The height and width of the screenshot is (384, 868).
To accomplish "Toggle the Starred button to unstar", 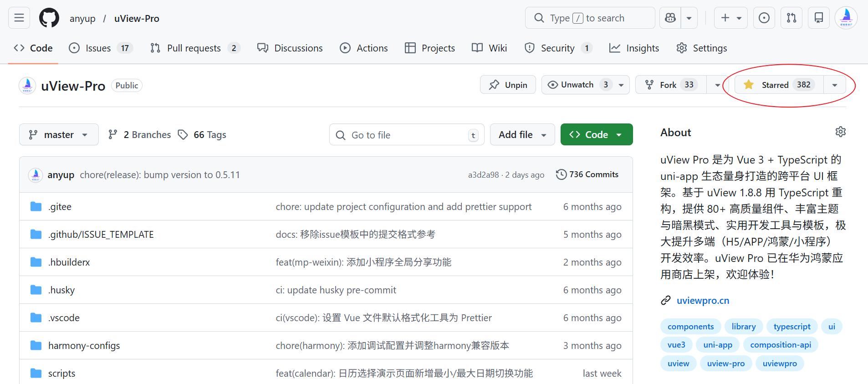I will pyautogui.click(x=778, y=85).
